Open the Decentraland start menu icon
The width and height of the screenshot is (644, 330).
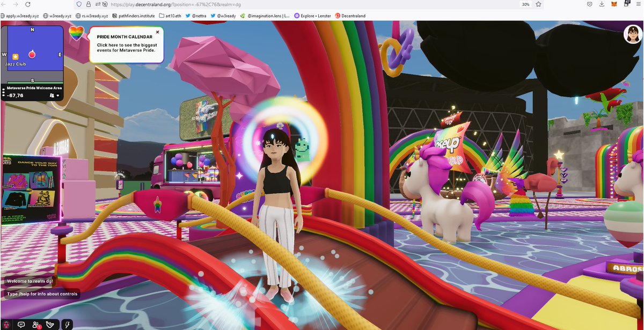6,324
